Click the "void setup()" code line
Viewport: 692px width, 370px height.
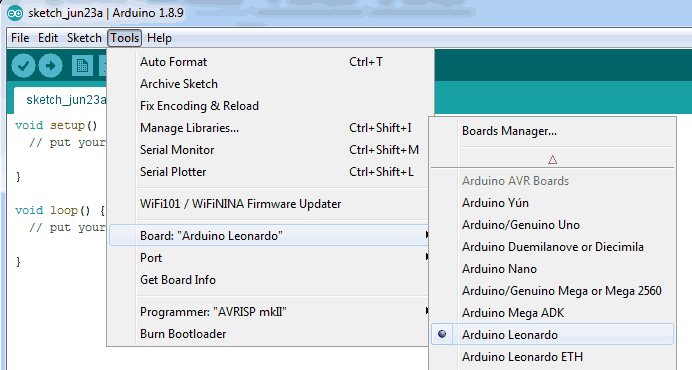coord(56,125)
